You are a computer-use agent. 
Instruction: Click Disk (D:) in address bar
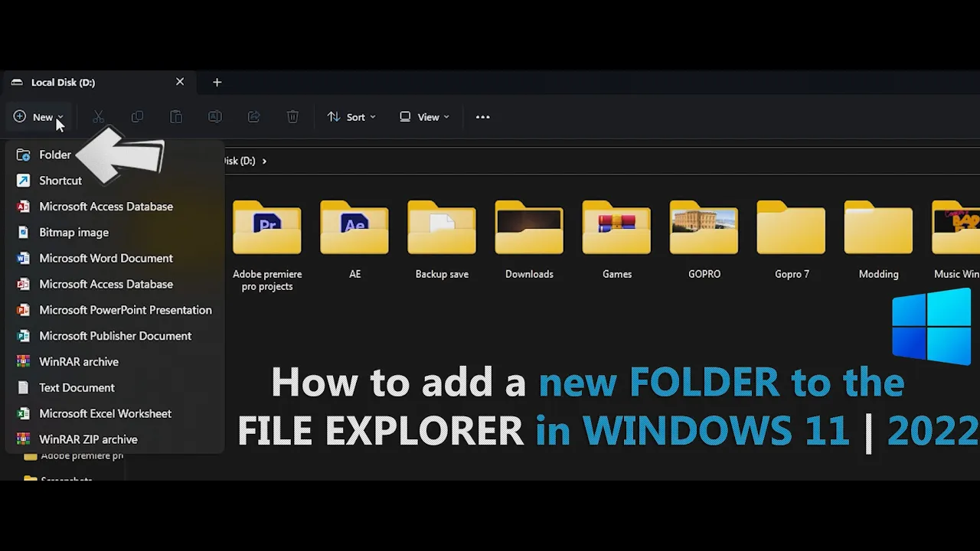239,161
